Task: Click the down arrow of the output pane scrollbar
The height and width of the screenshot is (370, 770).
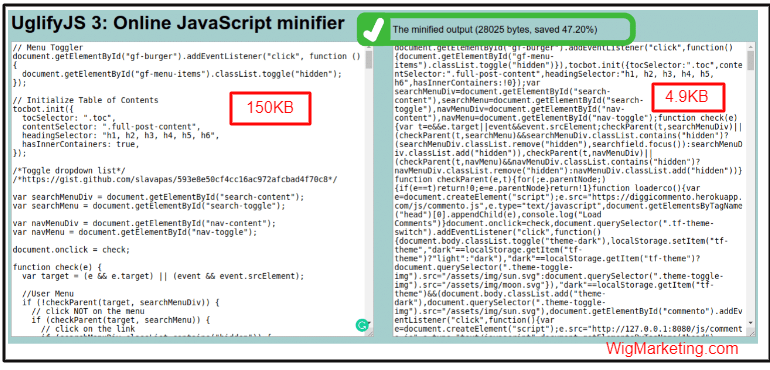Action: [750, 323]
